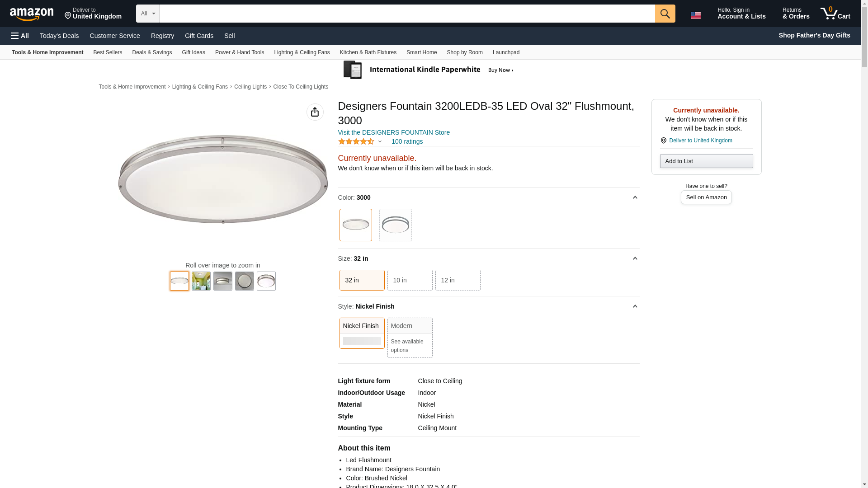Open Today's Deals in navigation bar
Viewport: 868px width, 488px height.
tap(59, 36)
